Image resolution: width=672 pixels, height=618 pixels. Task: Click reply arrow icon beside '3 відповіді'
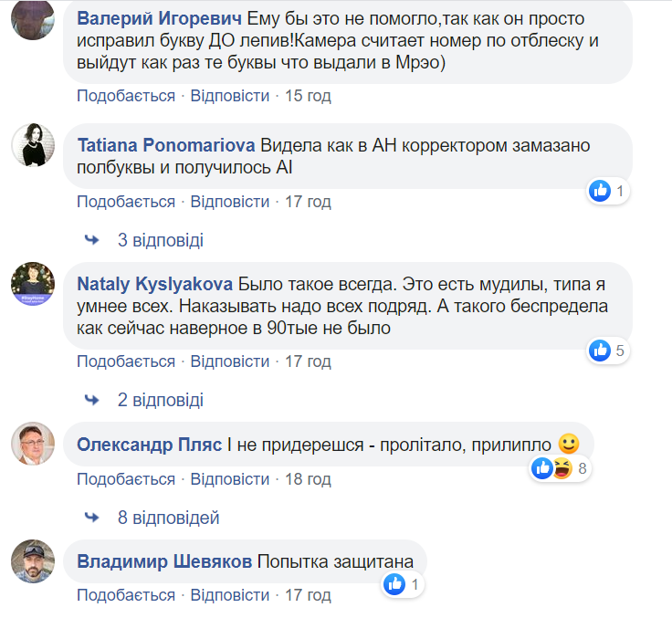point(92,240)
